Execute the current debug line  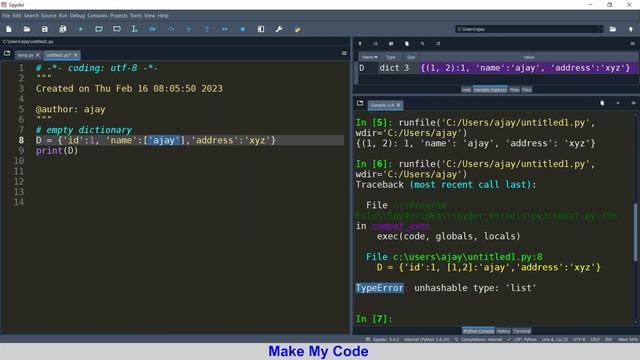coord(171,29)
